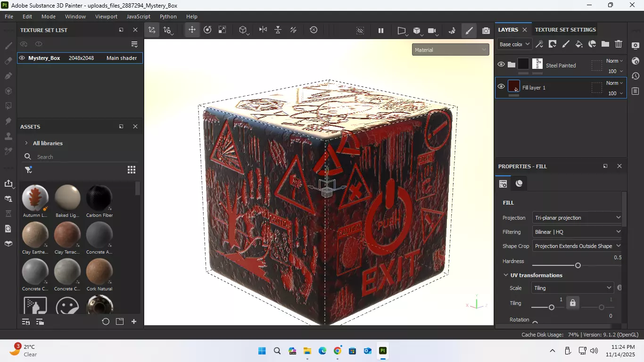Switch to painting mode brush icon
This screenshot has width=644, height=362.
pos(469,31)
